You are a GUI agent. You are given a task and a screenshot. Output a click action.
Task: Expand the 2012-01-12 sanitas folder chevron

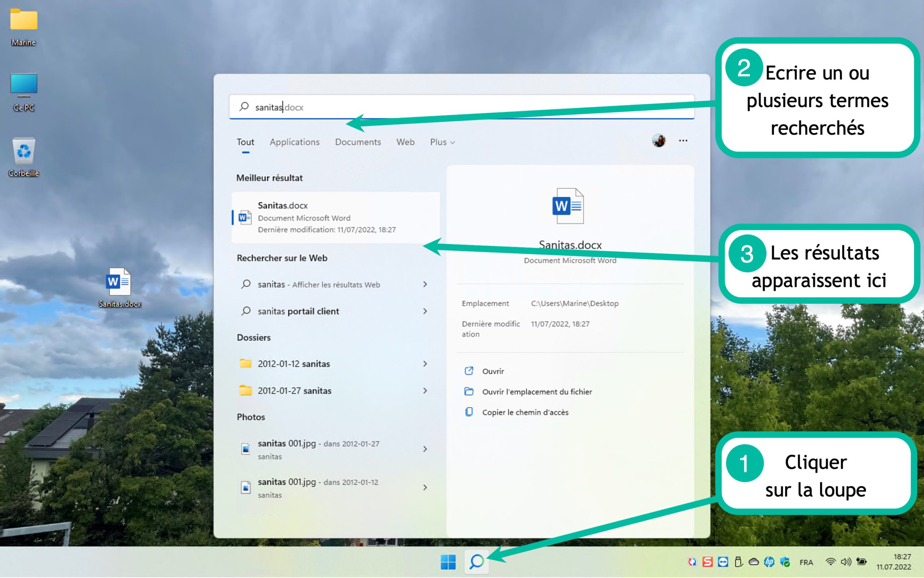point(425,364)
